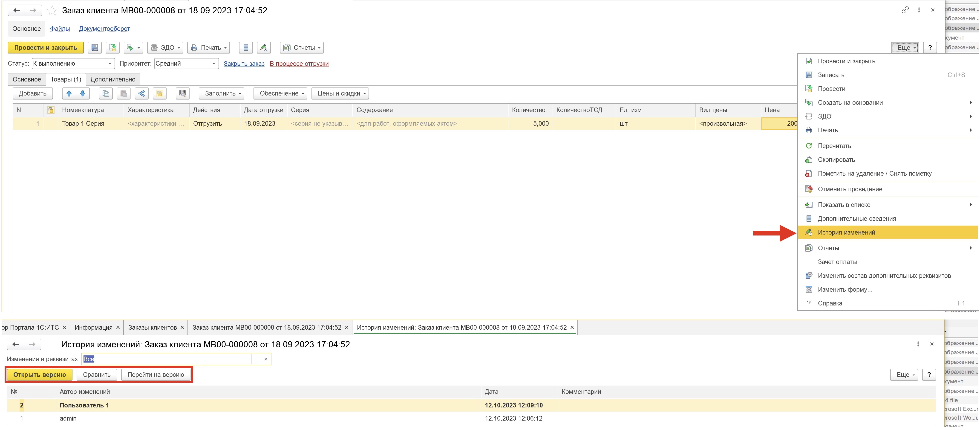Viewport: 980px width, 430px height.
Task: Open the Документооборот link
Action: tap(104, 29)
